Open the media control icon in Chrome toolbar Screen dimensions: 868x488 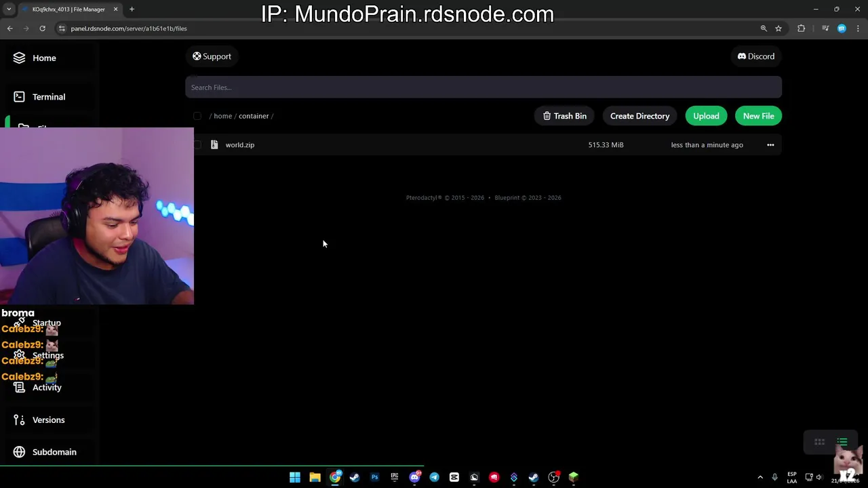825,28
